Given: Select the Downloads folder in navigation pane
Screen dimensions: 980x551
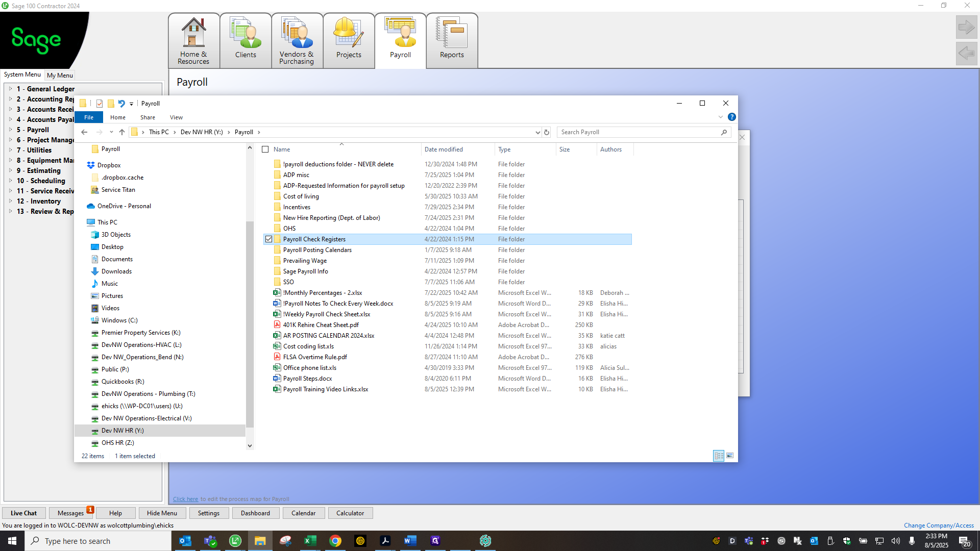Looking at the screenshot, I should (x=116, y=271).
